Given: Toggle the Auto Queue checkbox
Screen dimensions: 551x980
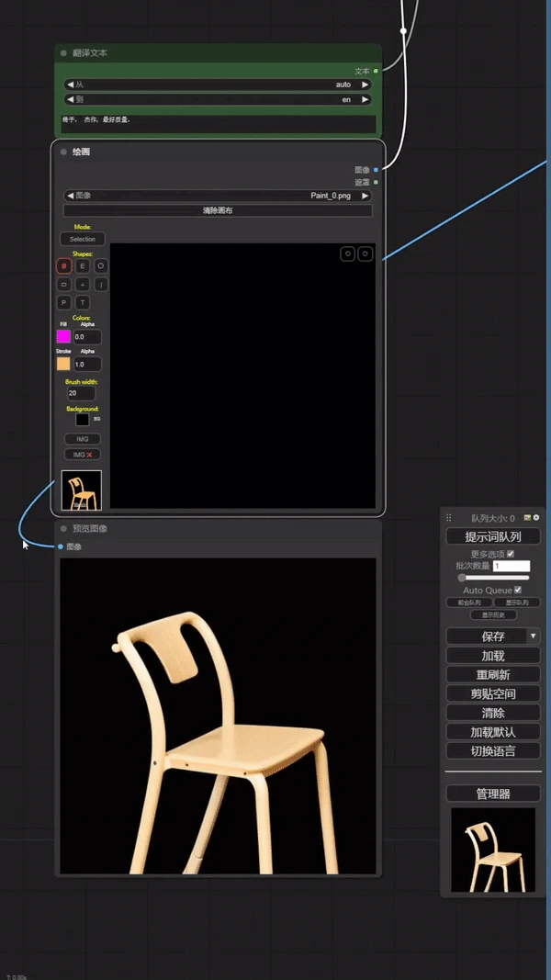Looking at the screenshot, I should pos(518,590).
